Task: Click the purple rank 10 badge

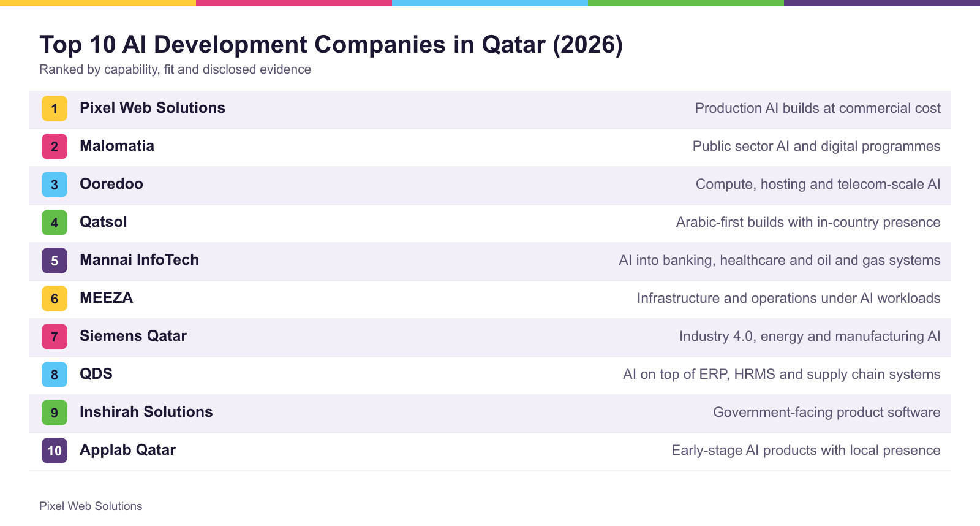Action: (55, 451)
